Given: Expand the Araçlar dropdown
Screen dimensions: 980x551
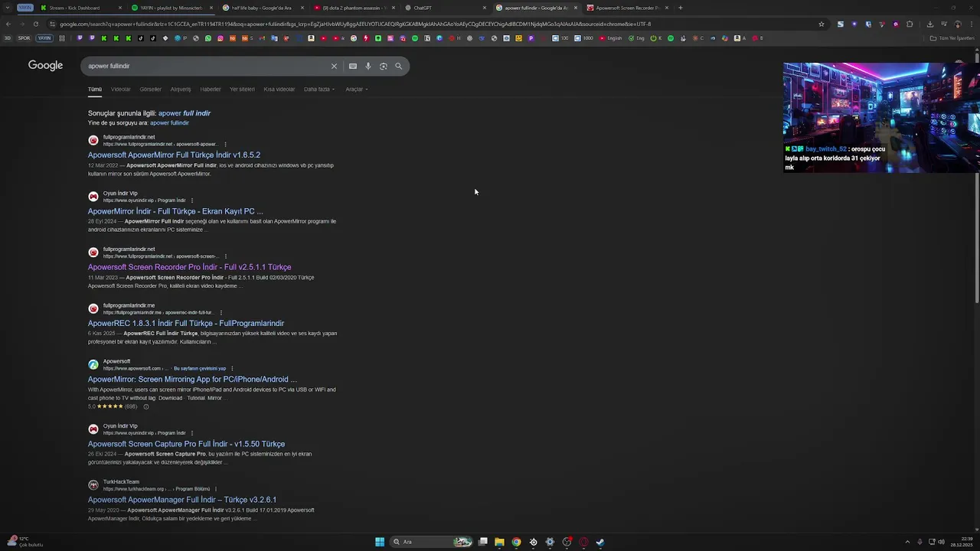Looking at the screenshot, I should (x=357, y=89).
